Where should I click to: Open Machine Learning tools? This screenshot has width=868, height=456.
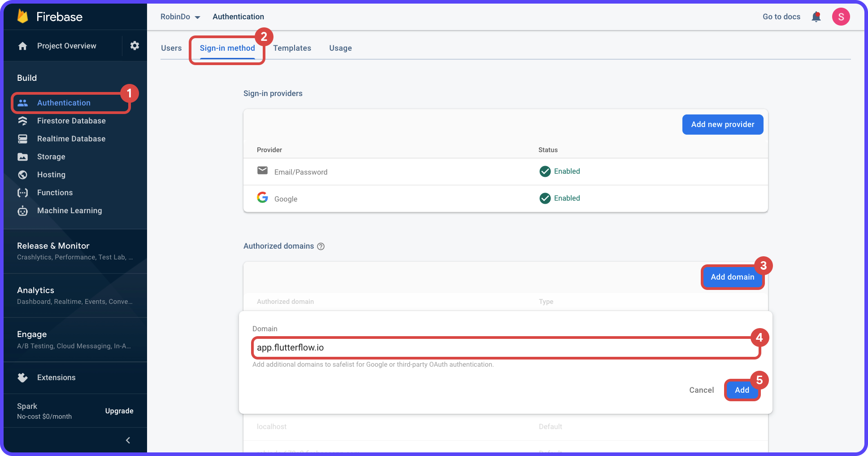(69, 210)
